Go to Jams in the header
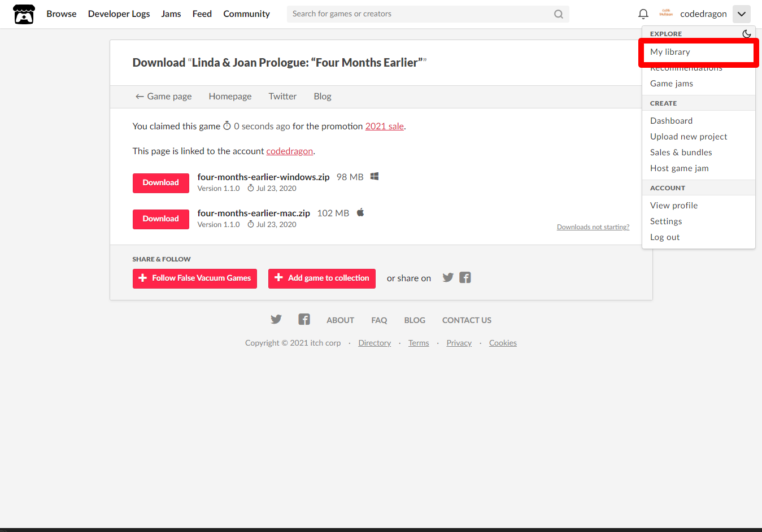 (171, 14)
